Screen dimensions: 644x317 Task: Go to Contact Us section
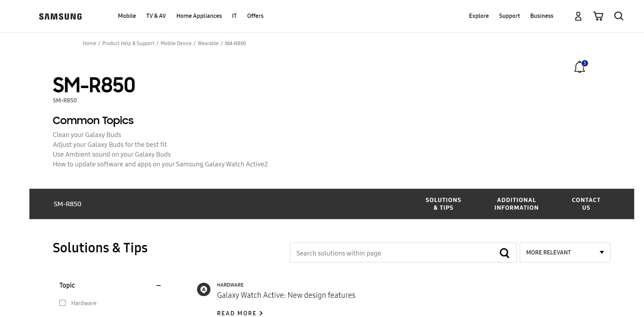(586, 204)
